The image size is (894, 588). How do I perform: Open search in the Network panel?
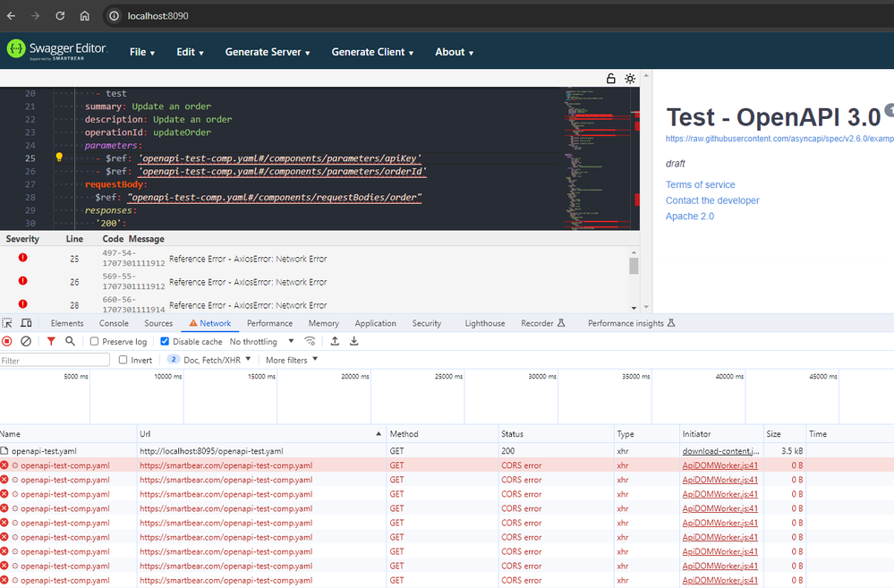[x=70, y=341]
